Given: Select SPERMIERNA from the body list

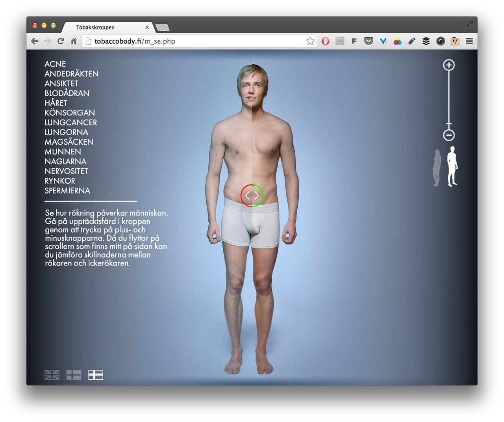Looking at the screenshot, I should (67, 191).
